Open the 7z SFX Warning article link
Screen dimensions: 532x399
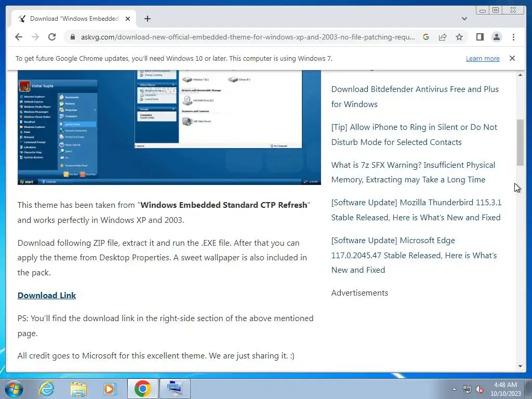tap(413, 172)
